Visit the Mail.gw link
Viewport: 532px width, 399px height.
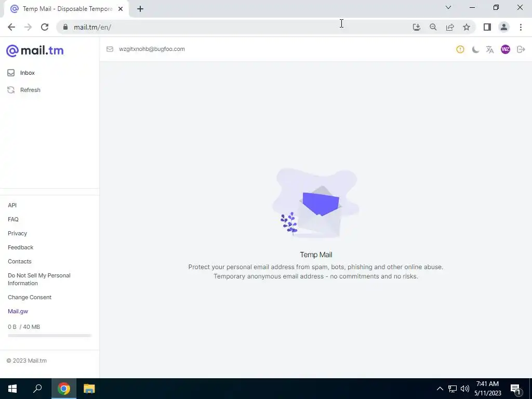click(18, 311)
